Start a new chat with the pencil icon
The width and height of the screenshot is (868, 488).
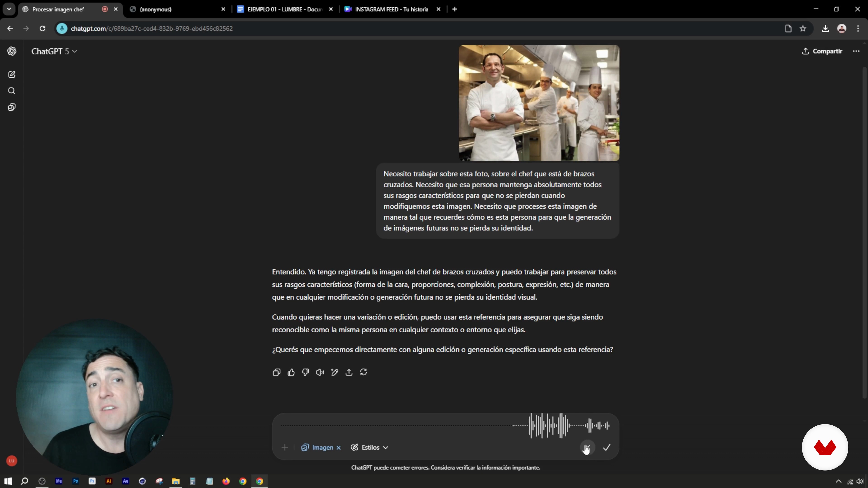point(12,74)
